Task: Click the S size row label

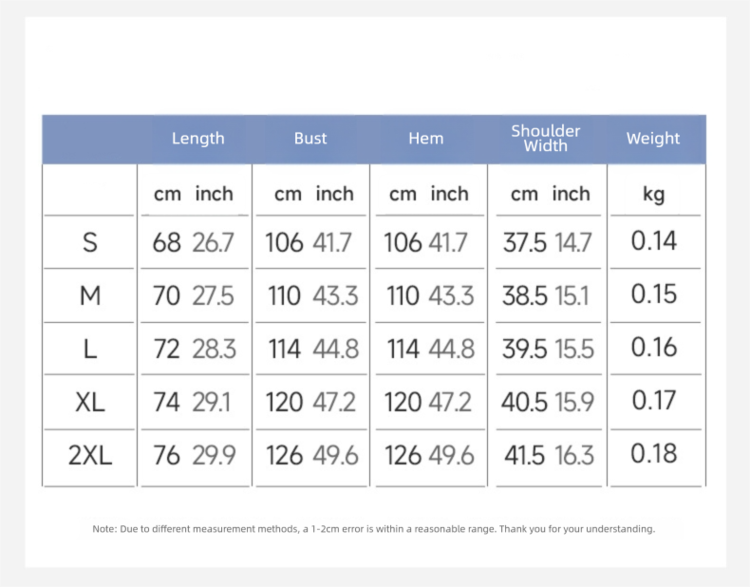Action: point(90,242)
